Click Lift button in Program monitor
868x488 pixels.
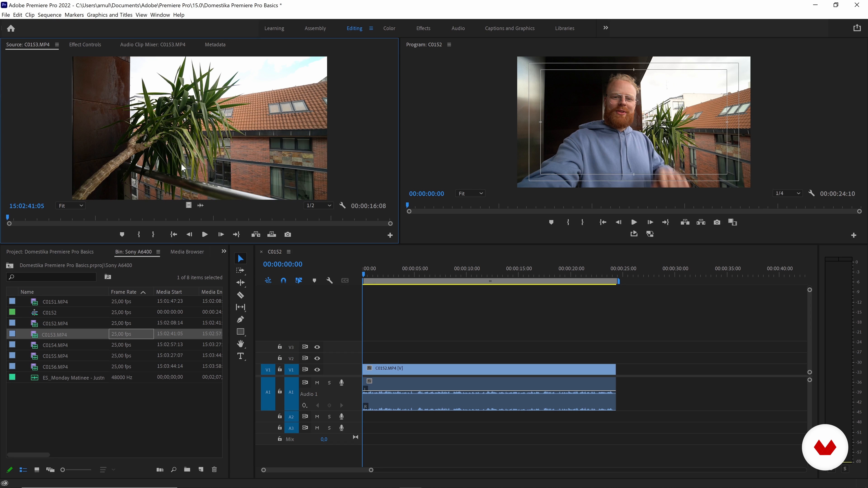click(685, 222)
